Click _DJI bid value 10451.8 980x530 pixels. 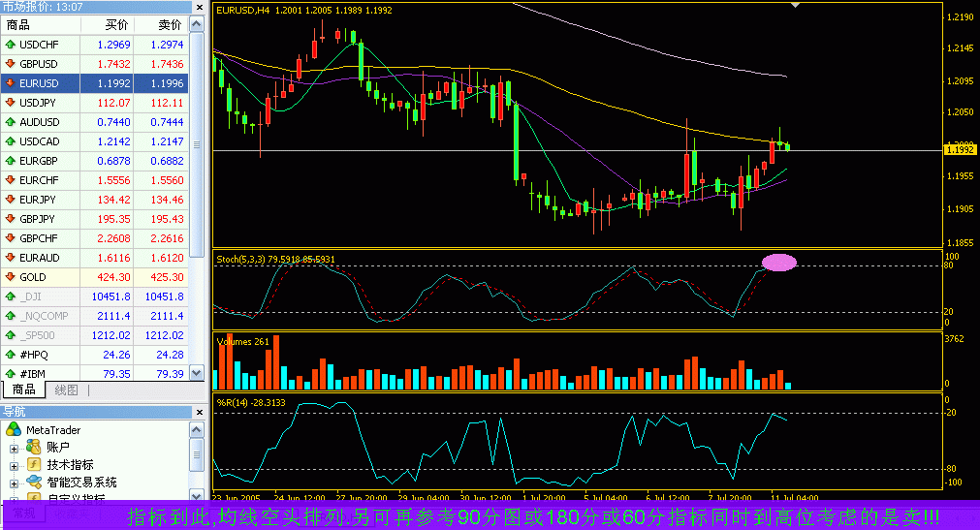pyautogui.click(x=107, y=296)
